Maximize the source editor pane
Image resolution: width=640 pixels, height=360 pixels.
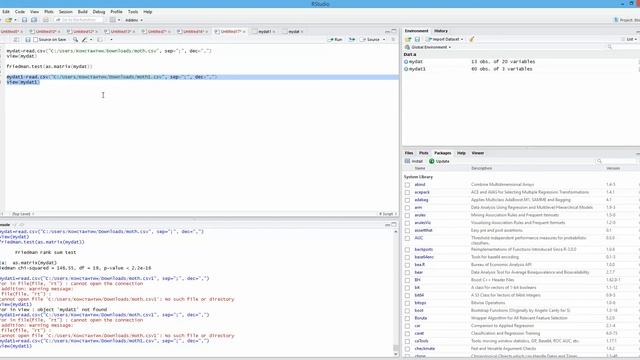coord(394,31)
